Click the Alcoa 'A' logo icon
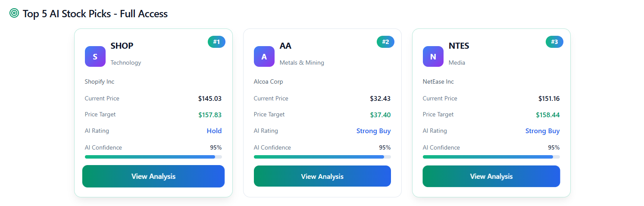Screen dimensions: 644x206 (264, 56)
